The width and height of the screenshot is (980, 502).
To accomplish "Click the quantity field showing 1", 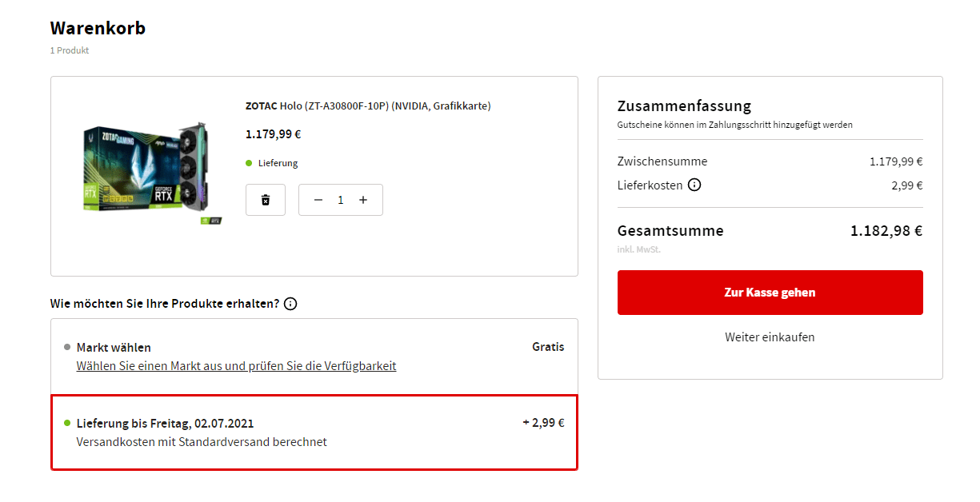I will click(341, 200).
